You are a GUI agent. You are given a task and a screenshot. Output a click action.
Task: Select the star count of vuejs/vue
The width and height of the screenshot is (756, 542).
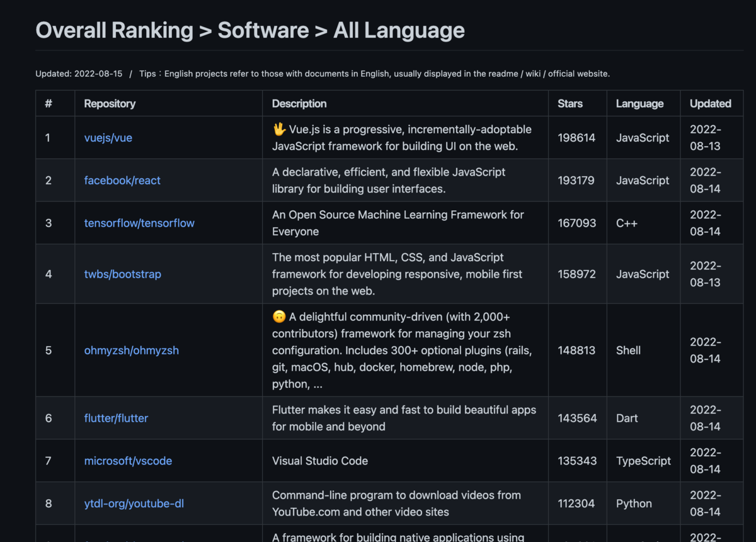coord(576,138)
